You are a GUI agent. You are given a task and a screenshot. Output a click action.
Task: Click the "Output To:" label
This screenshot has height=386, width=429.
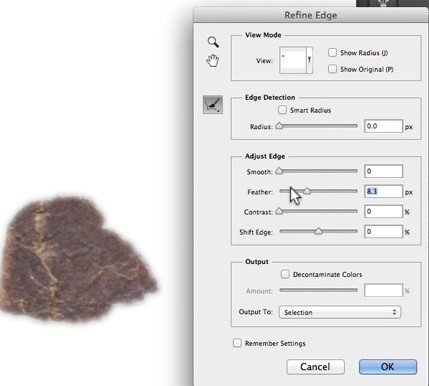(x=256, y=312)
